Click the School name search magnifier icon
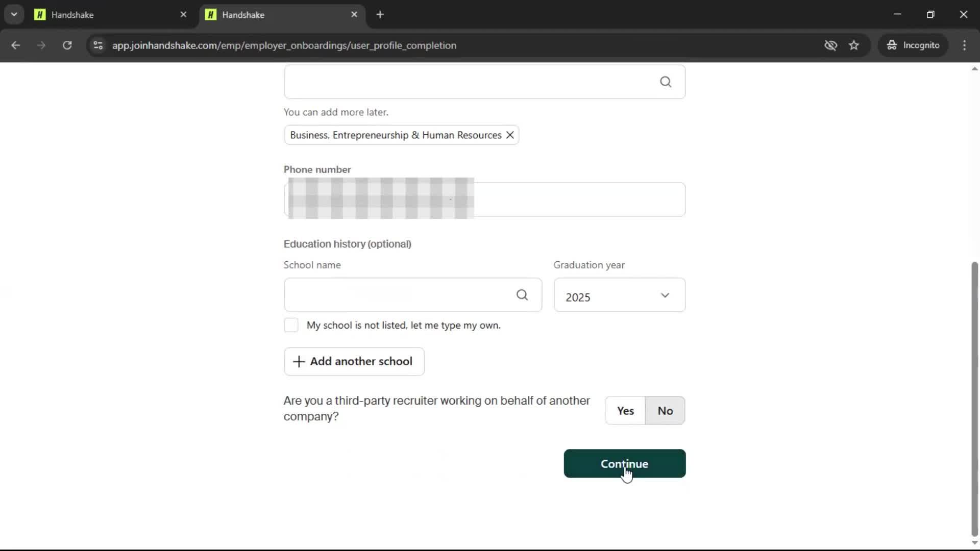The image size is (980, 551). (x=522, y=295)
